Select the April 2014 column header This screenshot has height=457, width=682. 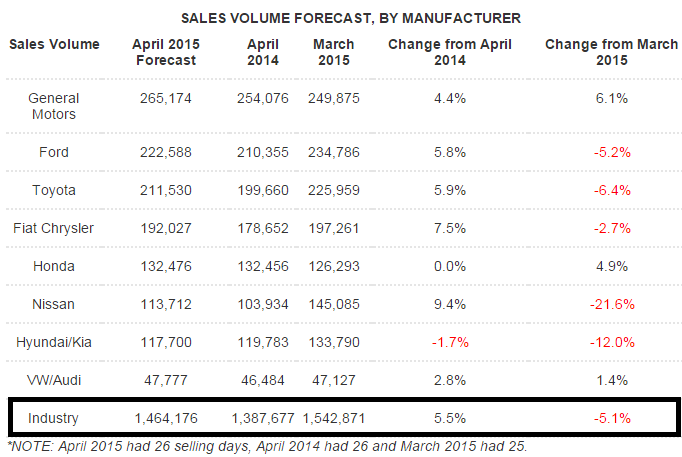(x=263, y=52)
